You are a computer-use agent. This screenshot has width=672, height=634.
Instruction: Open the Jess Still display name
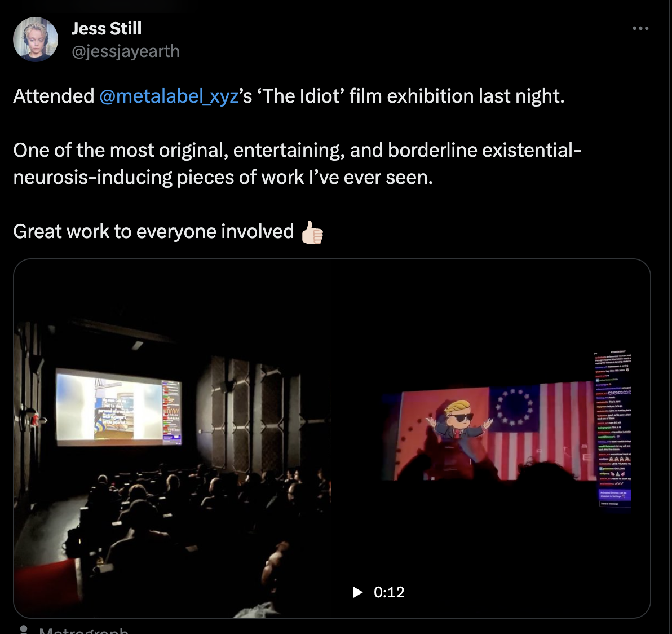(x=107, y=29)
